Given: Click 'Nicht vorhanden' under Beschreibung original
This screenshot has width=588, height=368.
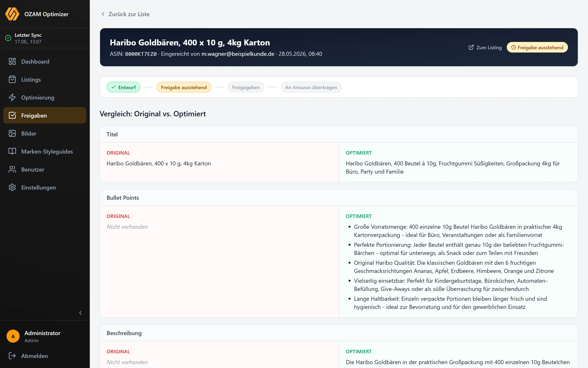Looking at the screenshot, I should [127, 362].
